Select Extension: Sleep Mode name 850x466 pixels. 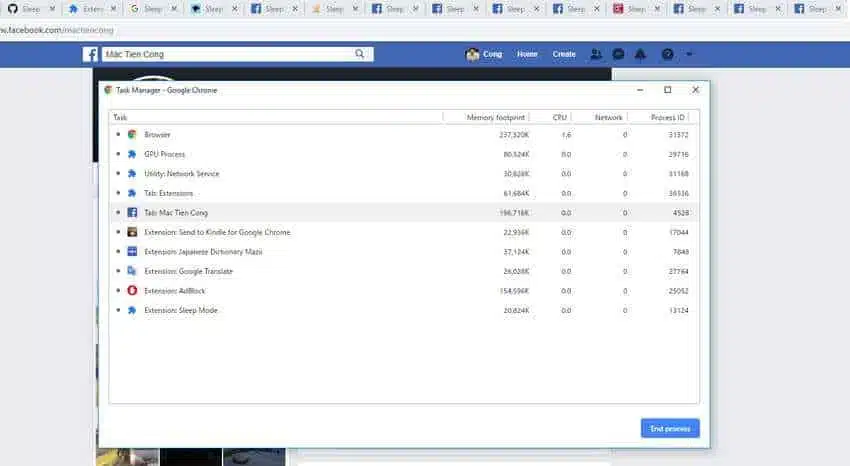[181, 310]
